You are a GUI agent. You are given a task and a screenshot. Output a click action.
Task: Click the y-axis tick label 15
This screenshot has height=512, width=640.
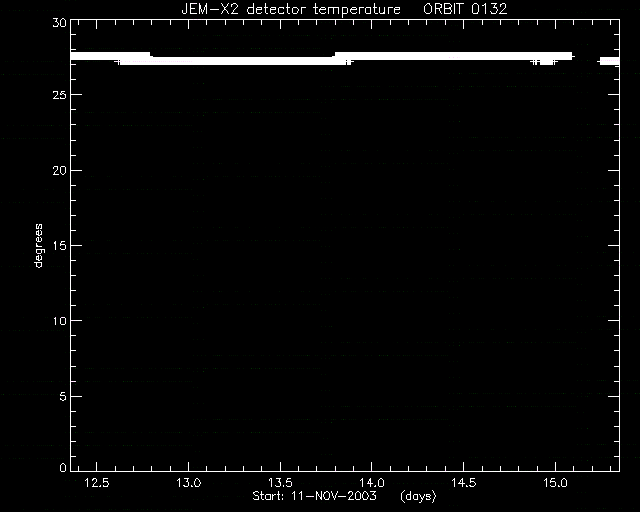(59, 245)
